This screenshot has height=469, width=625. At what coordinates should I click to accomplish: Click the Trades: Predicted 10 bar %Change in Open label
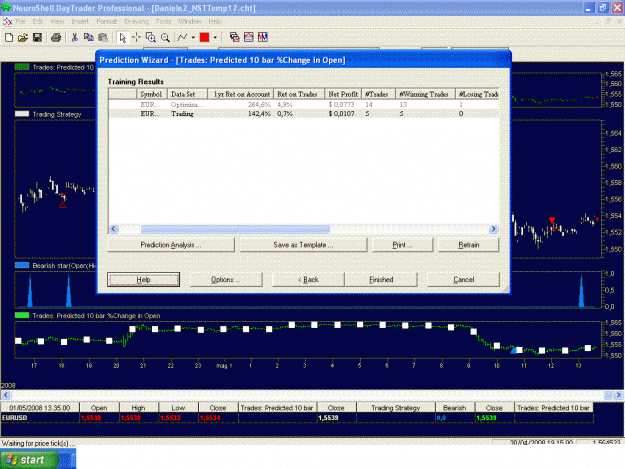coord(96,316)
